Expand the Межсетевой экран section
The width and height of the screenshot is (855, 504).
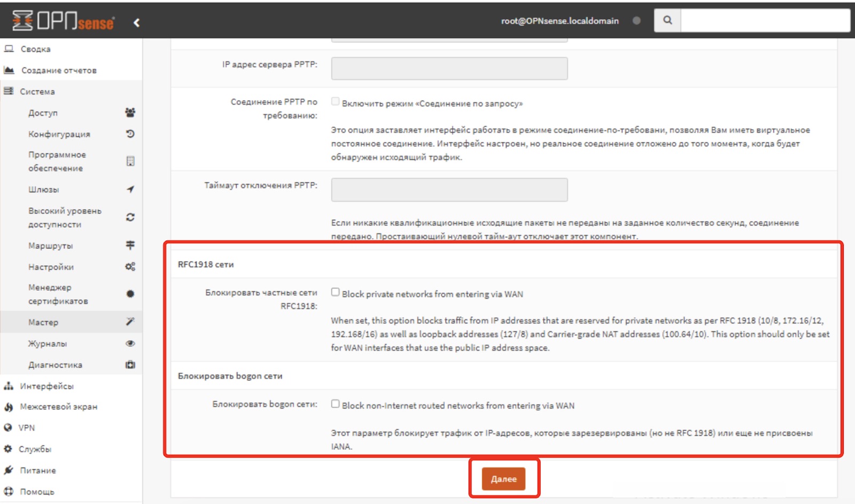point(59,406)
